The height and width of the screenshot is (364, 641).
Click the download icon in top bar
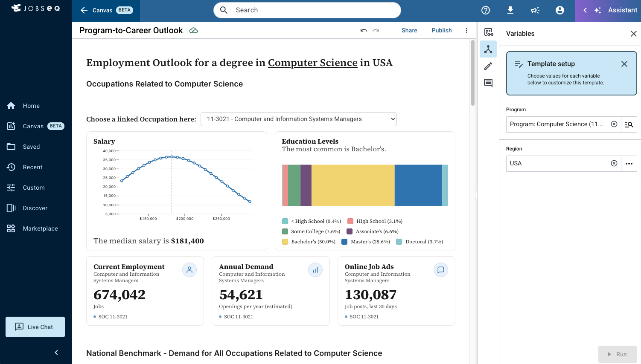(510, 10)
